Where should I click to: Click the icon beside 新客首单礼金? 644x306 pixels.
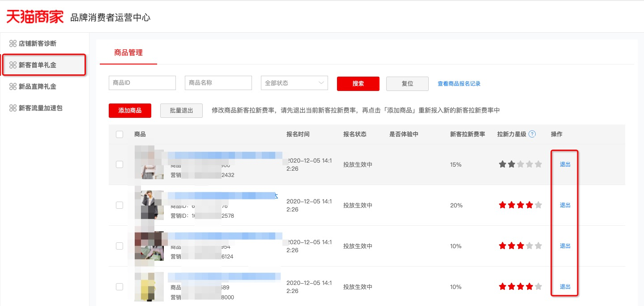(x=13, y=65)
